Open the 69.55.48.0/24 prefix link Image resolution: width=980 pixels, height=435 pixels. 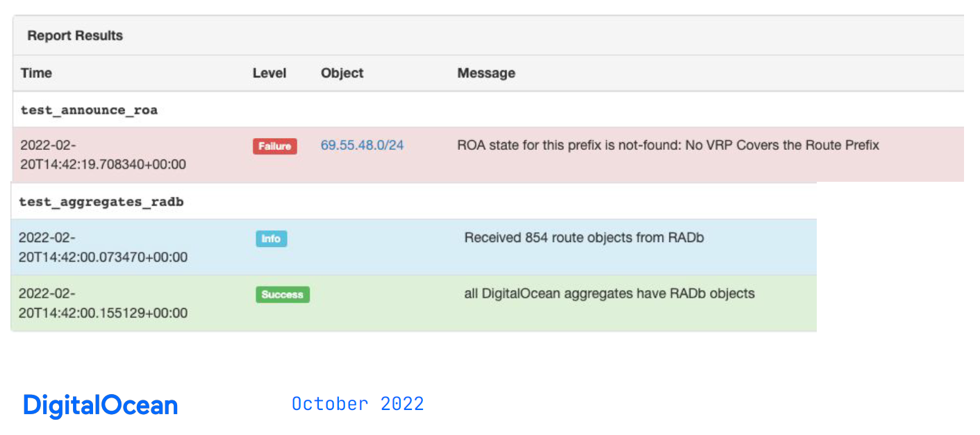(x=362, y=145)
